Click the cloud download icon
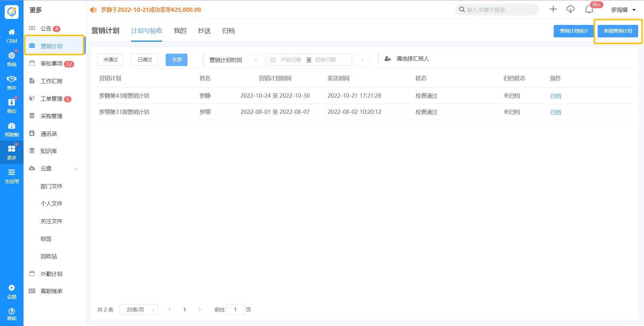The width and height of the screenshot is (644, 326). click(x=570, y=9)
